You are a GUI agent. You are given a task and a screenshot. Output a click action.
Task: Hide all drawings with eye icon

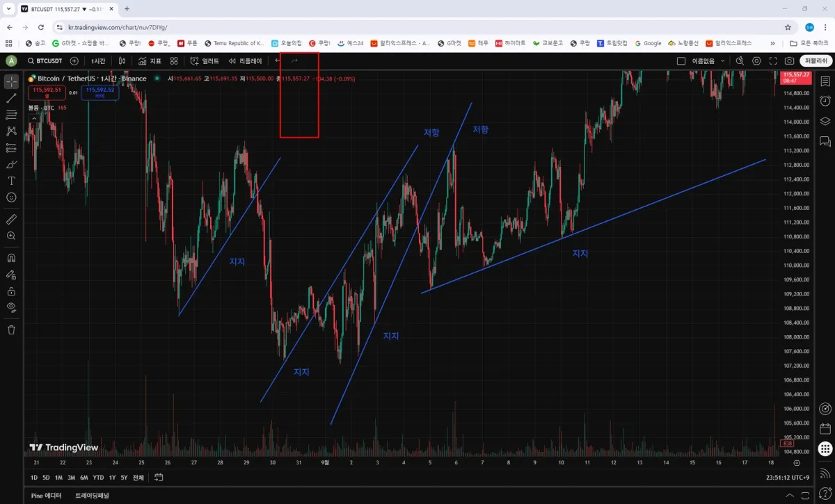[11, 307]
